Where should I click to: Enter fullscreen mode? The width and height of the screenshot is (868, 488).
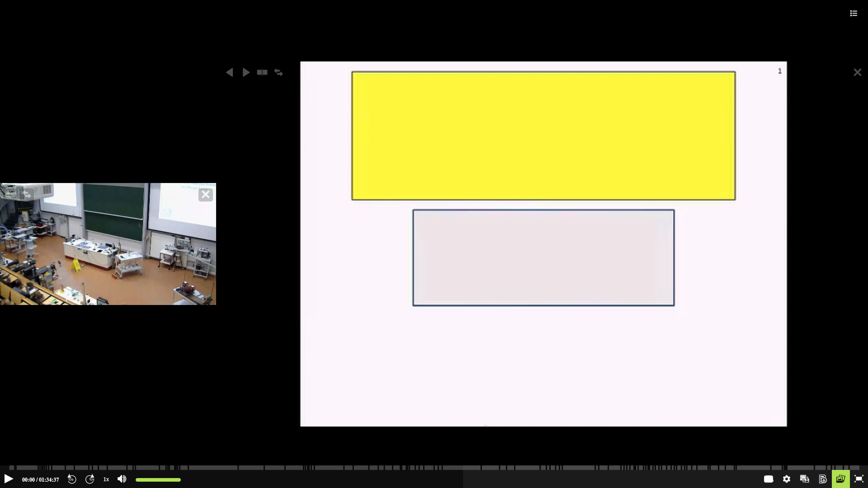pos(859,479)
